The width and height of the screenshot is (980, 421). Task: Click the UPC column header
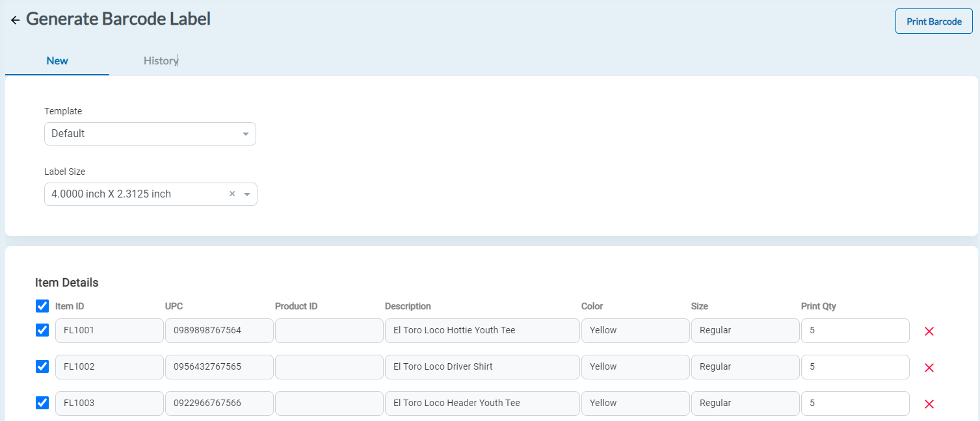pos(174,306)
